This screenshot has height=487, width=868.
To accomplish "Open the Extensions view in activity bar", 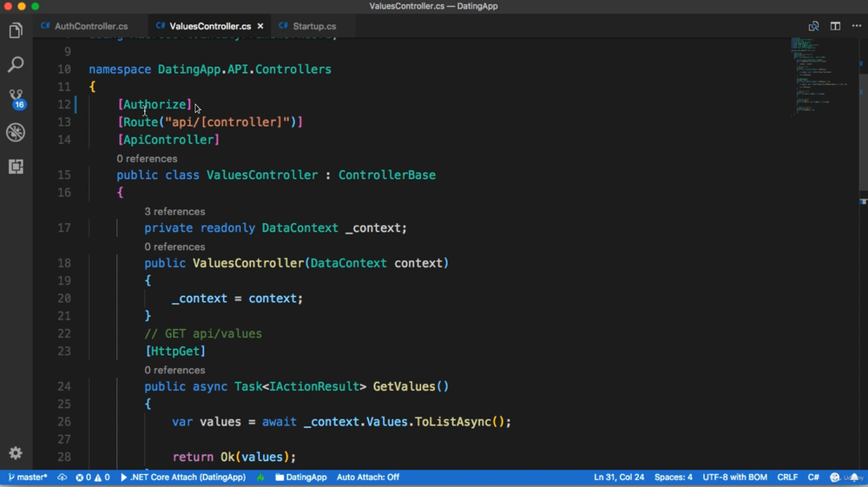I will [x=16, y=166].
